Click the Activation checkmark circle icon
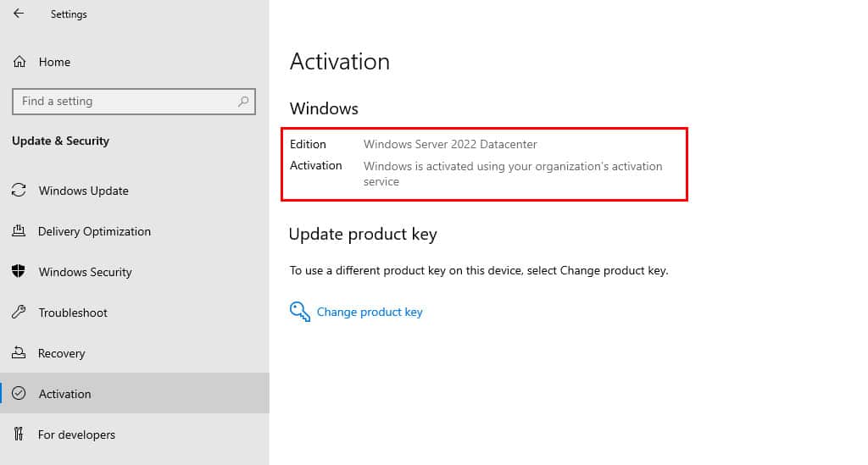 tap(19, 393)
